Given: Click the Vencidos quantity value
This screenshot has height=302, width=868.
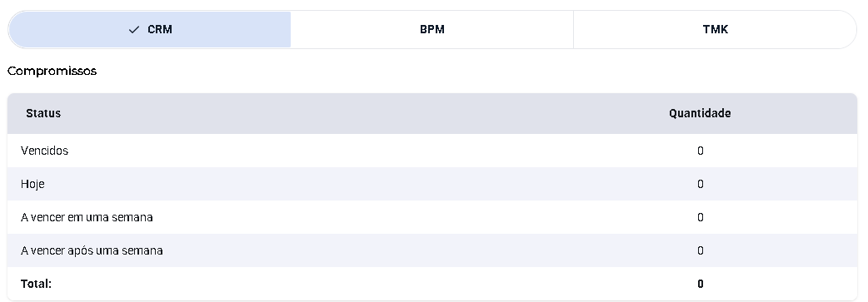Looking at the screenshot, I should 701,151.
